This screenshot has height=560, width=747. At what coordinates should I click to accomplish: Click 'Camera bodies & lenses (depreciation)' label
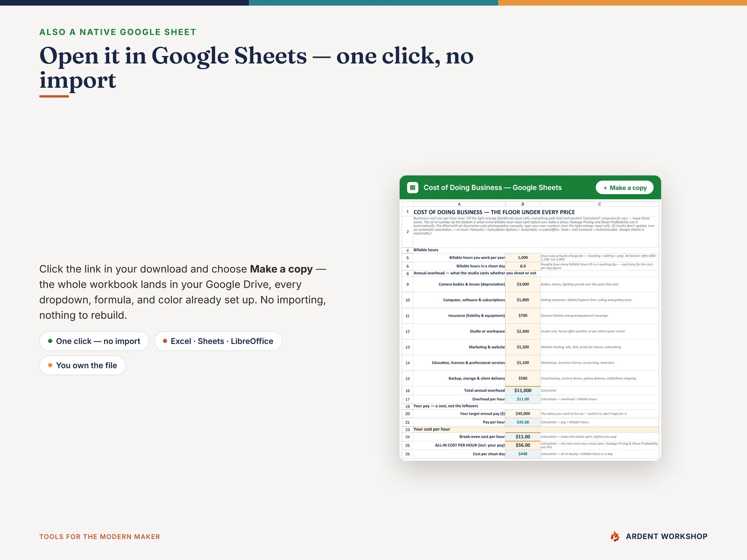(x=472, y=284)
